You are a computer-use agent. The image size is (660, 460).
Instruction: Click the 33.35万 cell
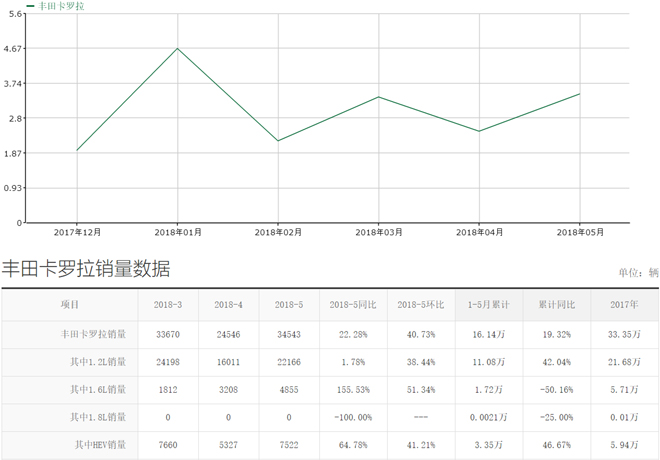[624, 335]
